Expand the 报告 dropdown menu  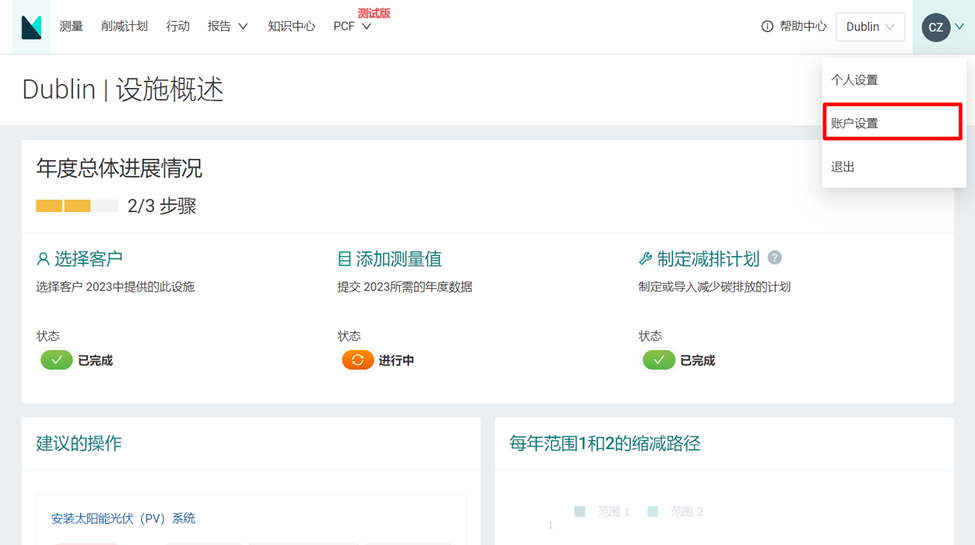point(228,26)
